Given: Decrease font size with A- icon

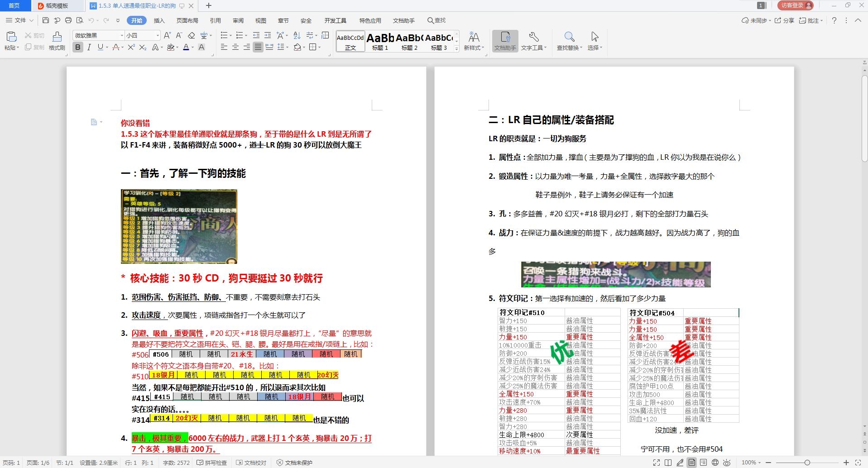Looking at the screenshot, I should 179,35.
